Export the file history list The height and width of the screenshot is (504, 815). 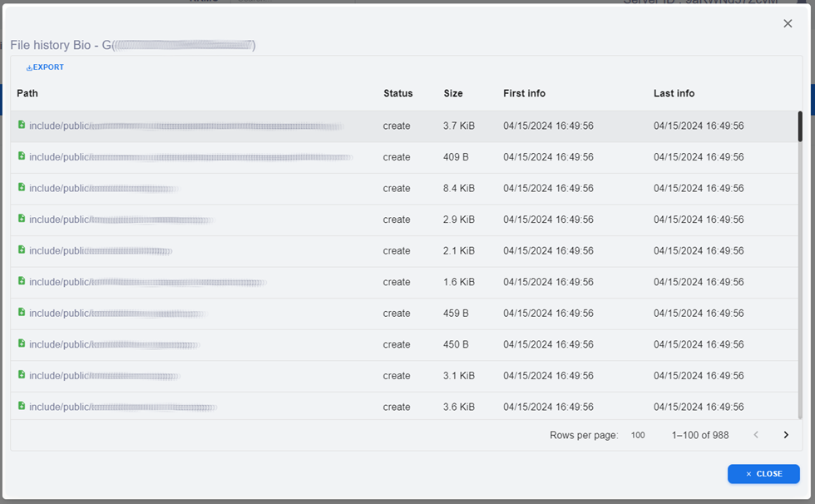tap(45, 67)
